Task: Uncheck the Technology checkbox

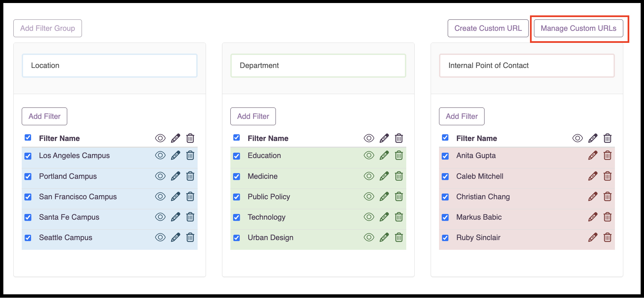Action: (237, 217)
